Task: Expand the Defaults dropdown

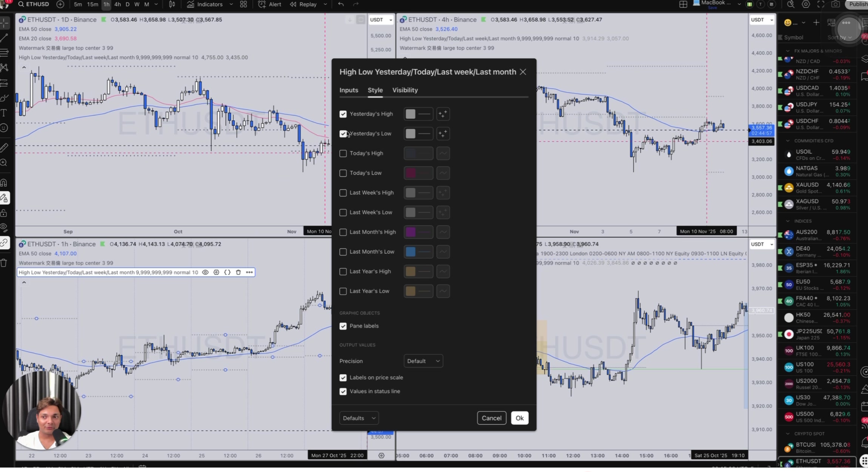Action: point(359,418)
